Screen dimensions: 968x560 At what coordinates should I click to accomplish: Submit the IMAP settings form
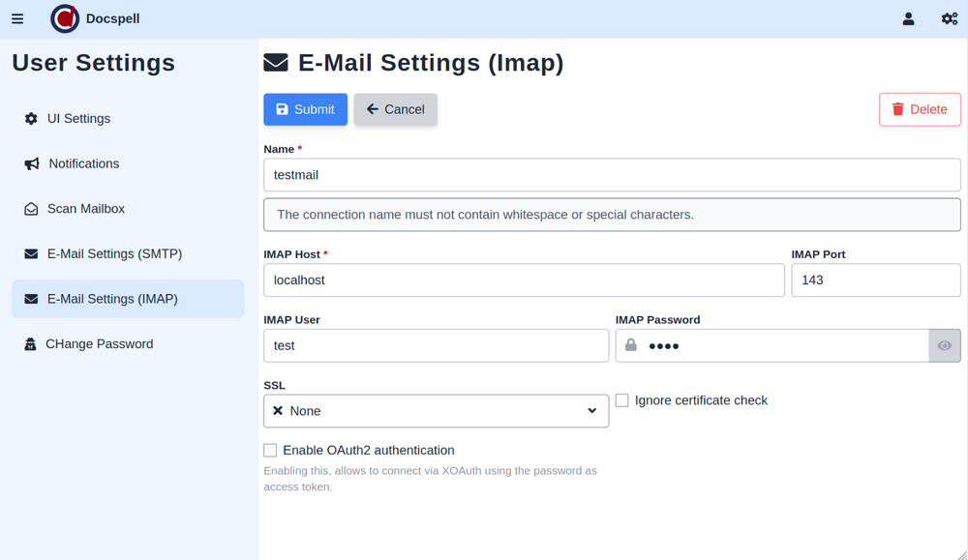pos(305,109)
